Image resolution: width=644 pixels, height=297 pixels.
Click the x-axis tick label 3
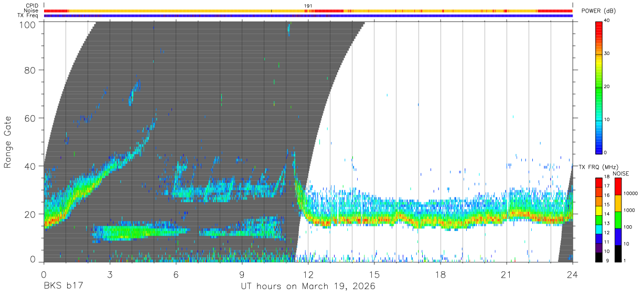click(110, 274)
